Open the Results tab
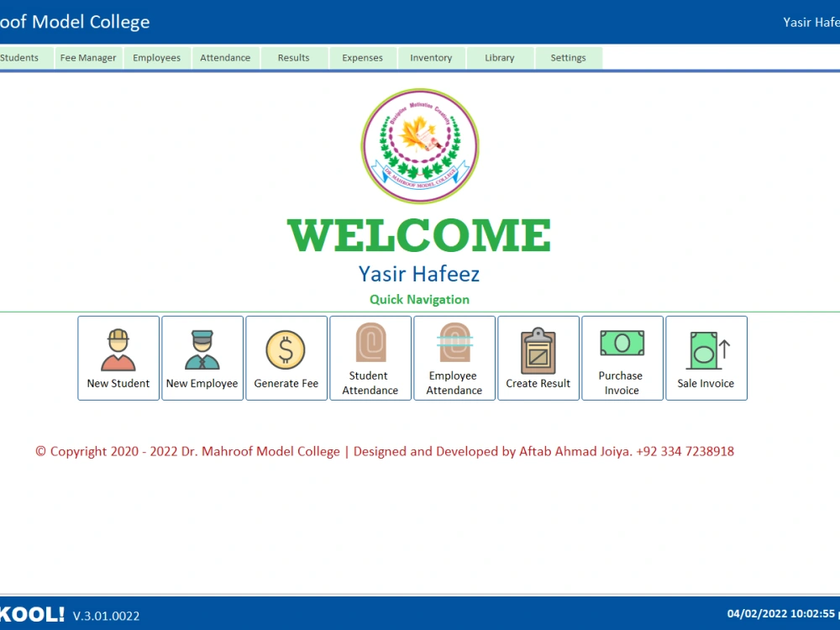This screenshot has width=840, height=630. [x=293, y=57]
